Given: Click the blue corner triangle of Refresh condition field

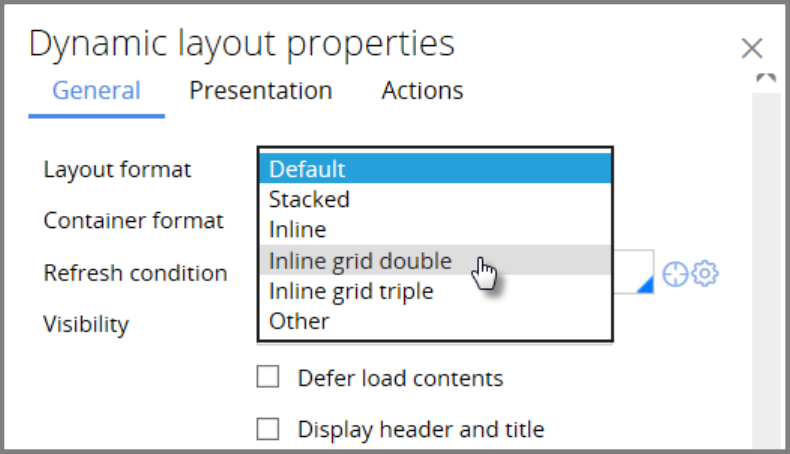Looking at the screenshot, I should click(x=645, y=285).
